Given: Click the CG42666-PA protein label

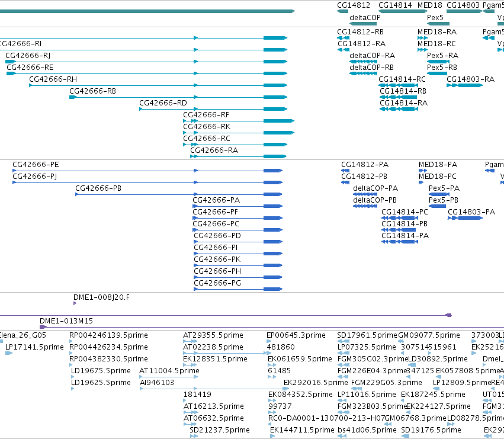Looking at the screenshot, I should 216,201.
